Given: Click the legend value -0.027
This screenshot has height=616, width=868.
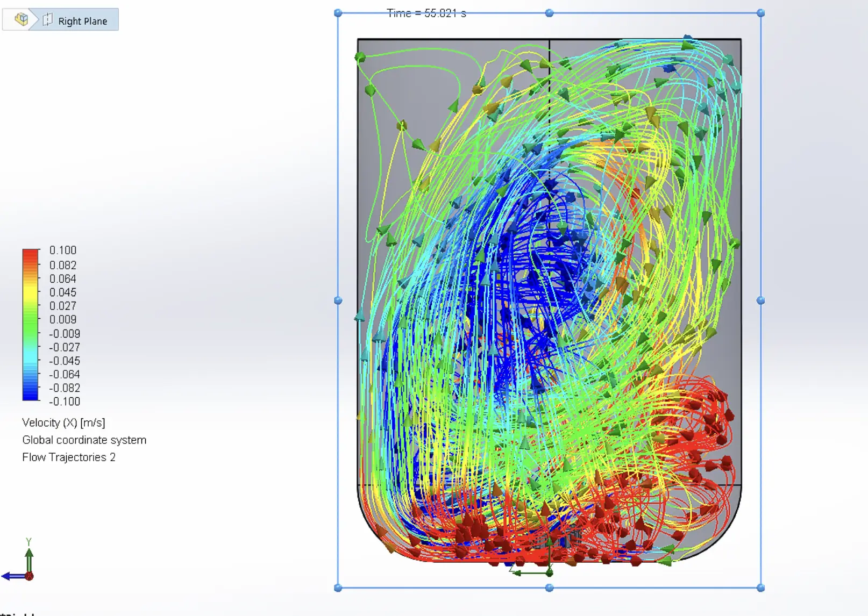Looking at the screenshot, I should coord(65,347).
